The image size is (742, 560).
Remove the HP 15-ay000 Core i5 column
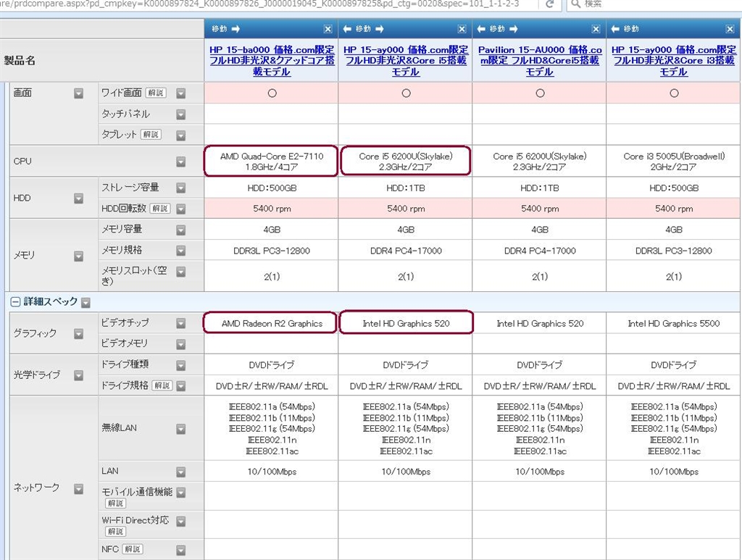coord(462,29)
